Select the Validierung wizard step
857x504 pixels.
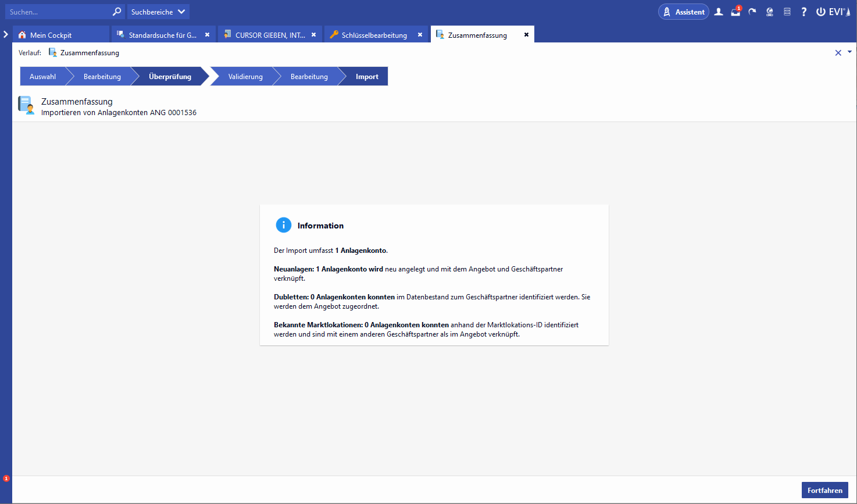(245, 77)
